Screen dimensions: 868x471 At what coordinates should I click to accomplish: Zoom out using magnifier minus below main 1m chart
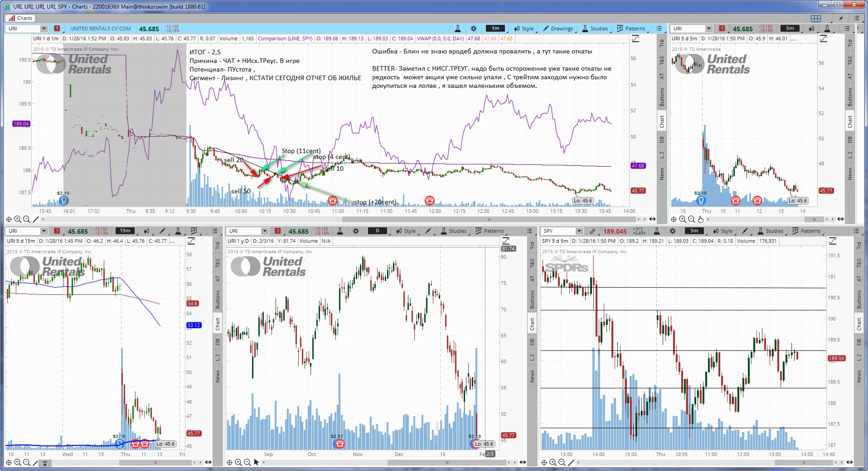[x=27, y=219]
